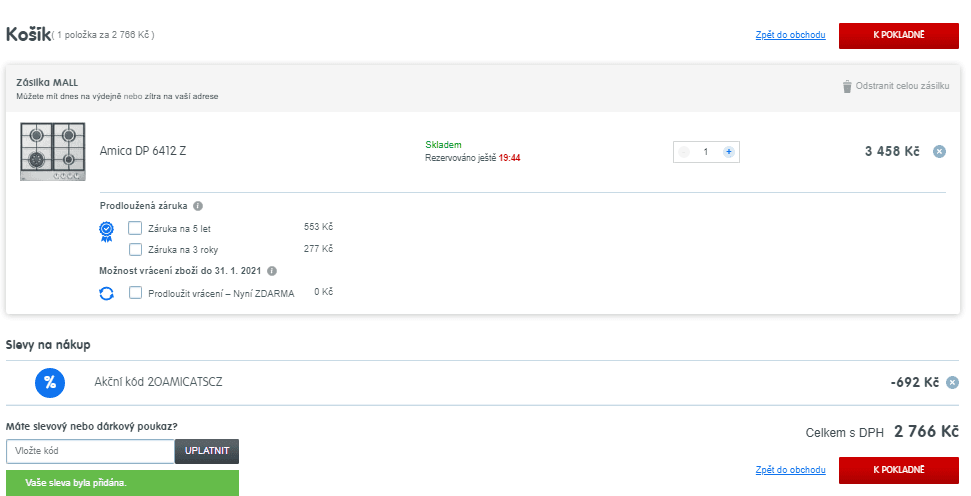Check Záruka na 5 let
The height and width of the screenshot is (496, 971).
coord(135,228)
